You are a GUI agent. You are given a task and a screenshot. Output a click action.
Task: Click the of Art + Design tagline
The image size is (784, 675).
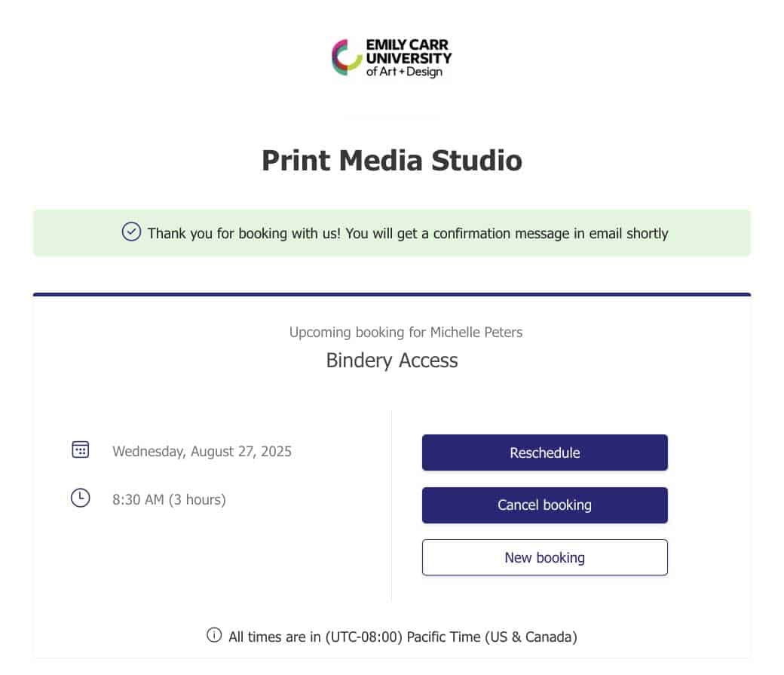pos(404,72)
